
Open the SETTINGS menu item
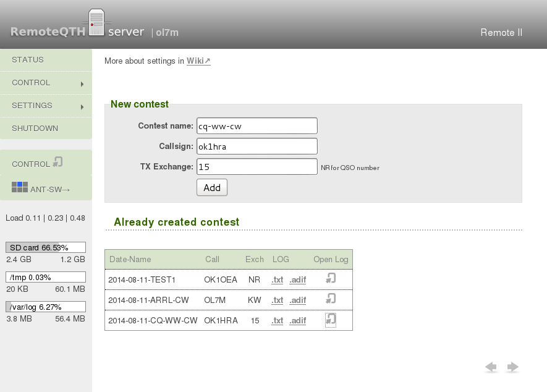(x=46, y=105)
